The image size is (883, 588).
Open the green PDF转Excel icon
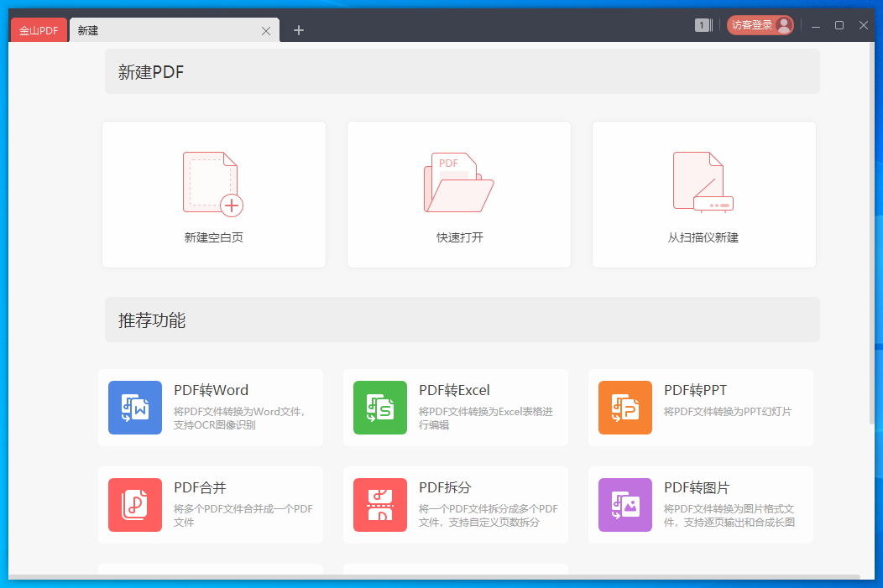(380, 408)
